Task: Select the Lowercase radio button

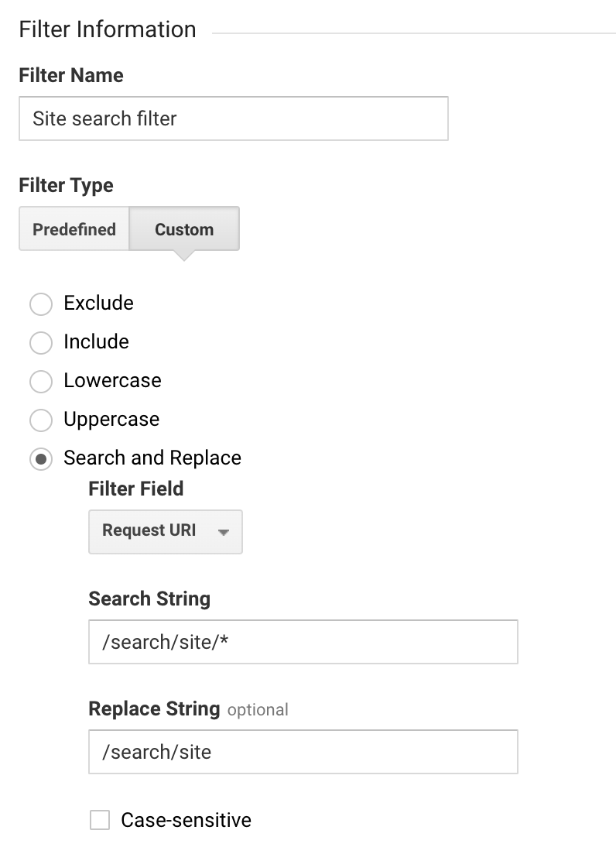Action: coord(41,381)
